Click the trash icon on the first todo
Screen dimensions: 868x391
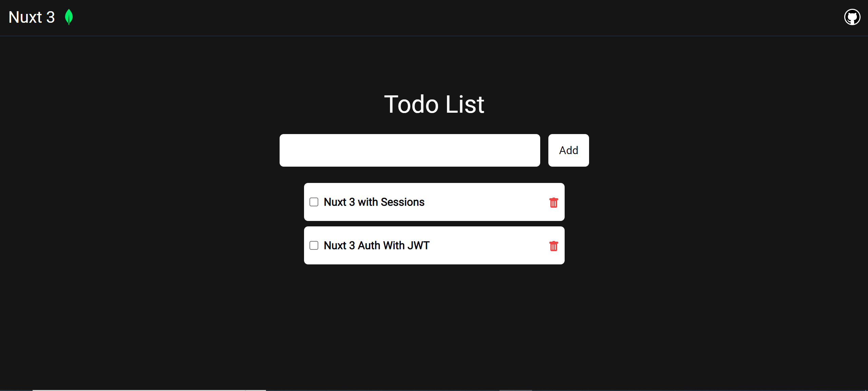point(553,202)
